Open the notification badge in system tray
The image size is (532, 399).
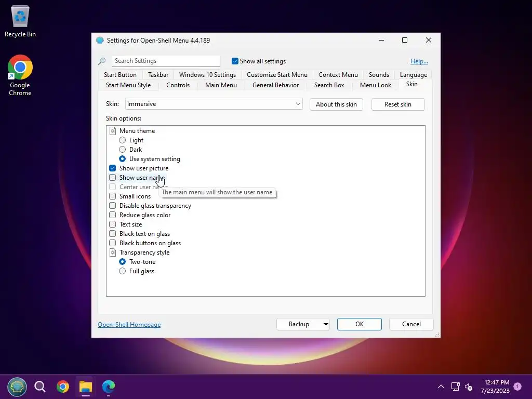point(517,386)
